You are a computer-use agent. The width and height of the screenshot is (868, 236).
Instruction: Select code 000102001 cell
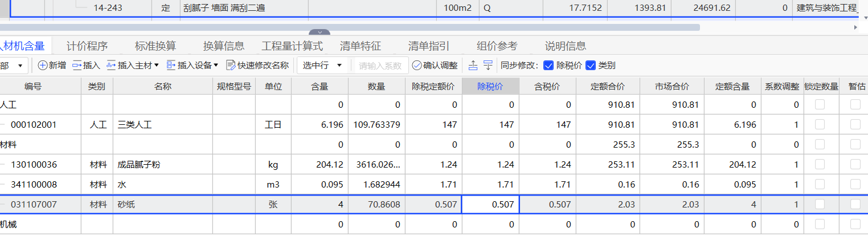pyautogui.click(x=40, y=124)
